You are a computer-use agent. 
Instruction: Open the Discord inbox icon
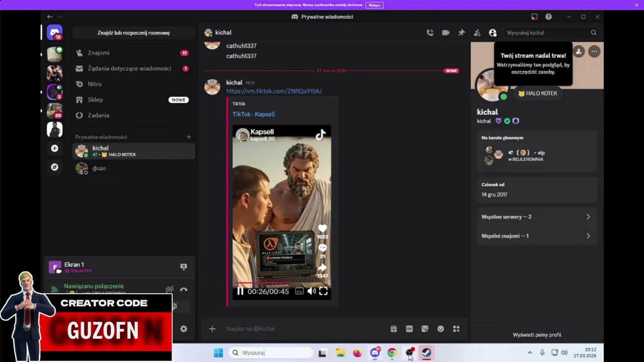(534, 17)
